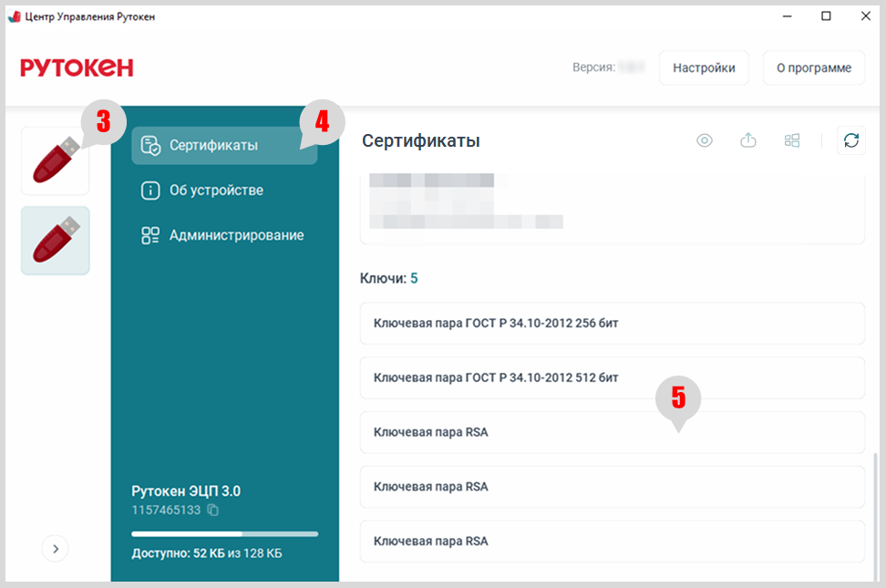Select the first Rutoken device thumbnail

click(x=55, y=161)
